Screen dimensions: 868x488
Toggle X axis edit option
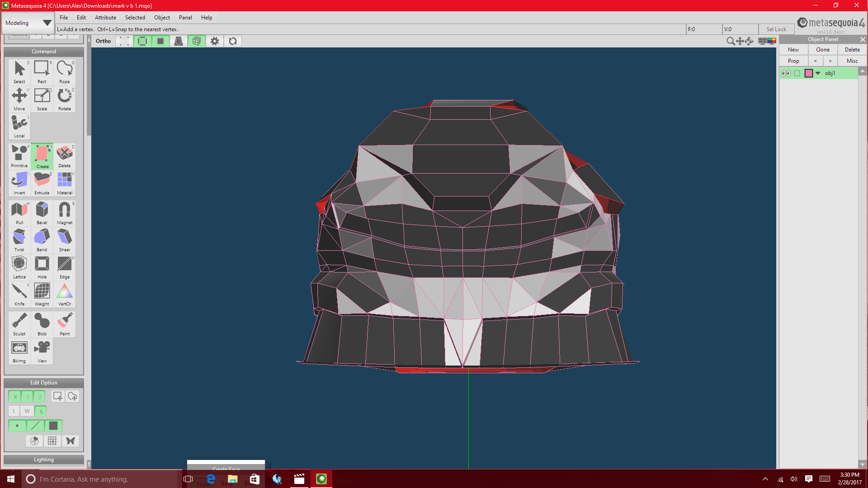pos(15,397)
